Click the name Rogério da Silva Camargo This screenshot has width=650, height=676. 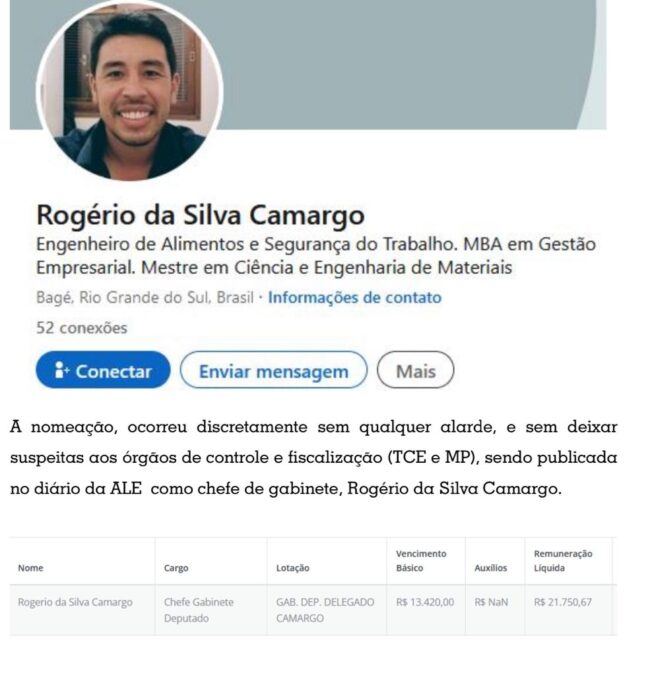coord(200,215)
